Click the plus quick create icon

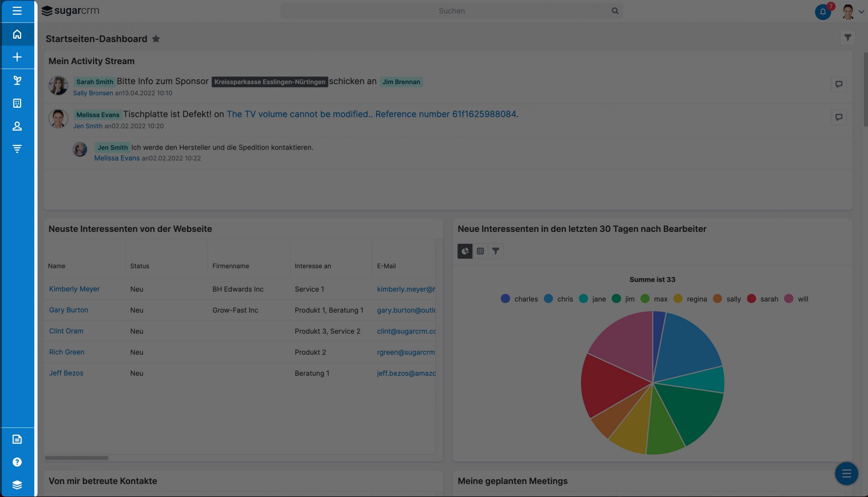pos(17,57)
